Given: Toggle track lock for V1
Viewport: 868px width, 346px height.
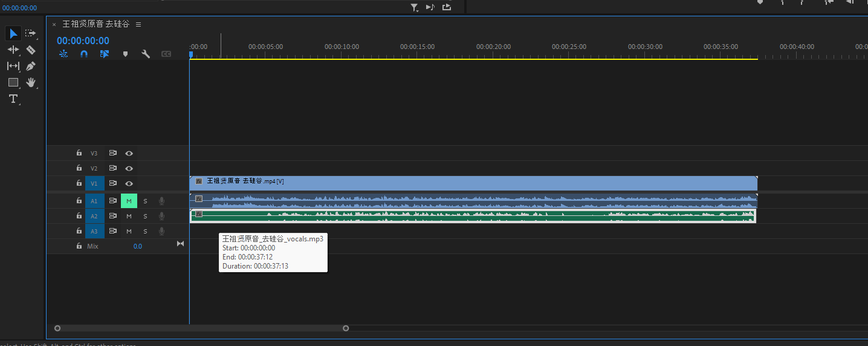Looking at the screenshot, I should (79, 183).
